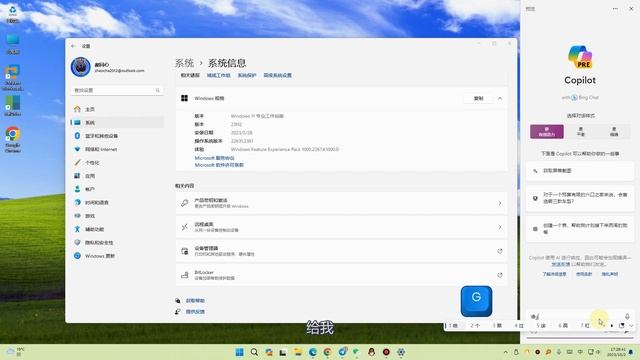Open 使用条款 link in Copilot
The image size is (640, 360).
pos(584,274)
